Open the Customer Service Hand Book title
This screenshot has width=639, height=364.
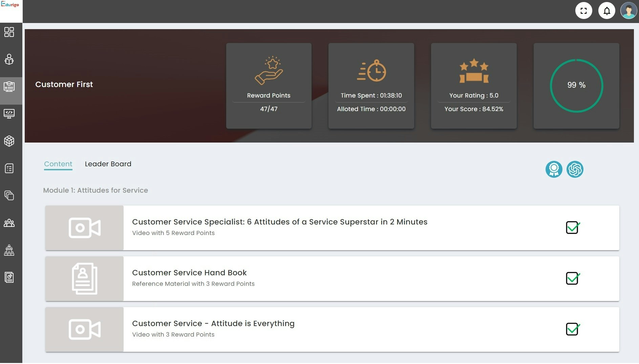coord(189,273)
